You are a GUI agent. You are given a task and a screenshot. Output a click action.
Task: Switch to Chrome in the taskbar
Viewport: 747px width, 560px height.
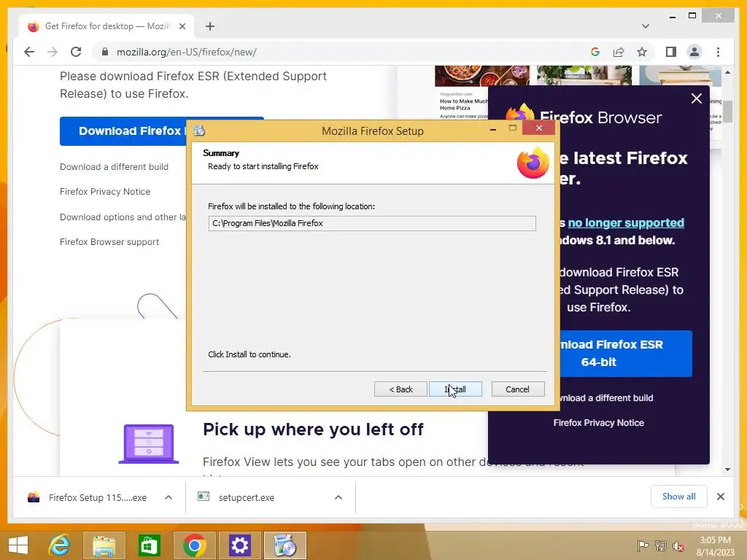point(194,545)
